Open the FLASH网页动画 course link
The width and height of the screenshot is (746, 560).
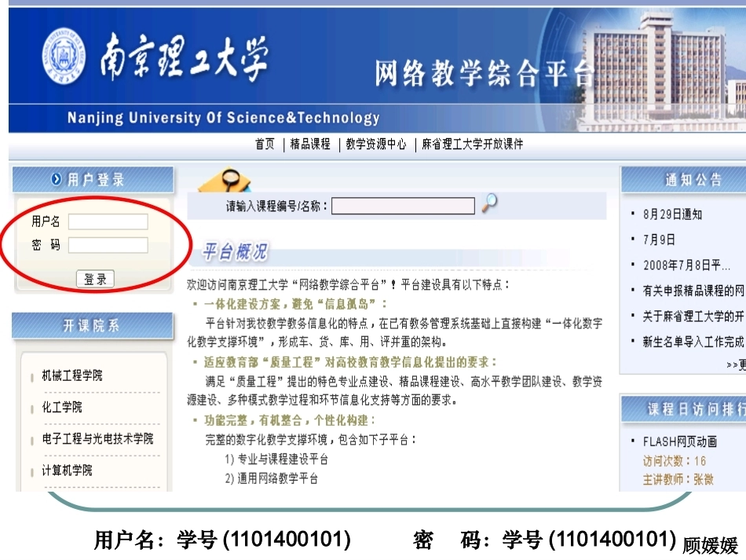click(x=680, y=441)
